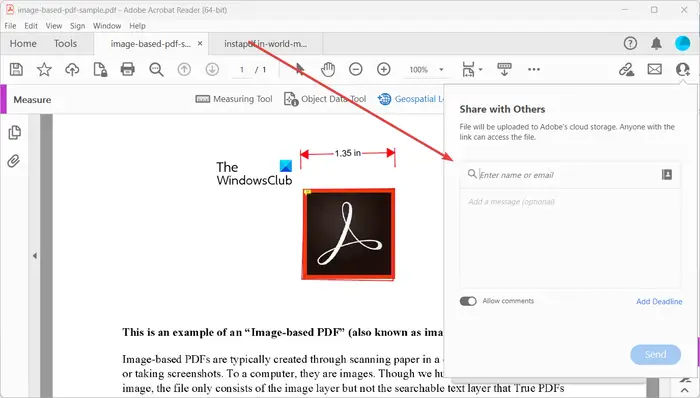Viewport: 700px width, 398px height.
Task: Switch to the Tools tab
Action: coord(65,44)
